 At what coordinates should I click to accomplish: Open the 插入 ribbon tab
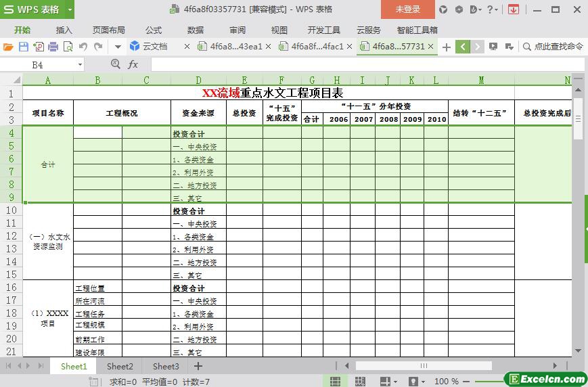[64, 30]
